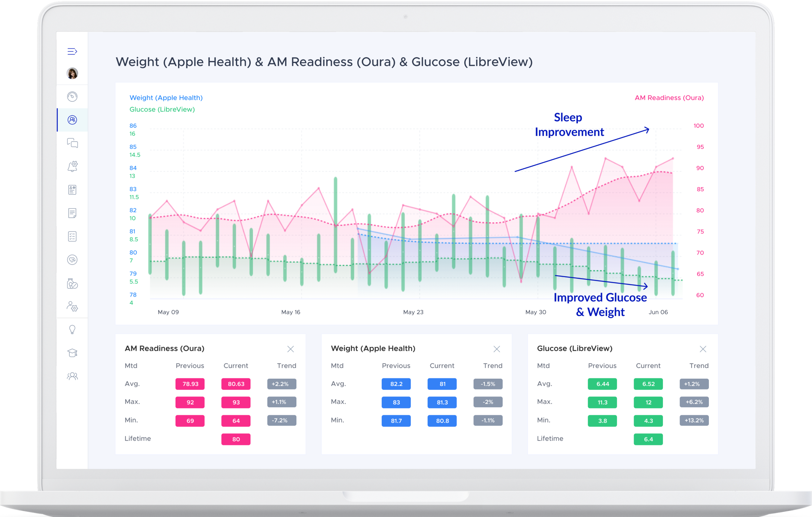Screen dimensions: 812x517
Task: Click the +13.2% Glucose minimum trend badge
Action: tap(694, 420)
